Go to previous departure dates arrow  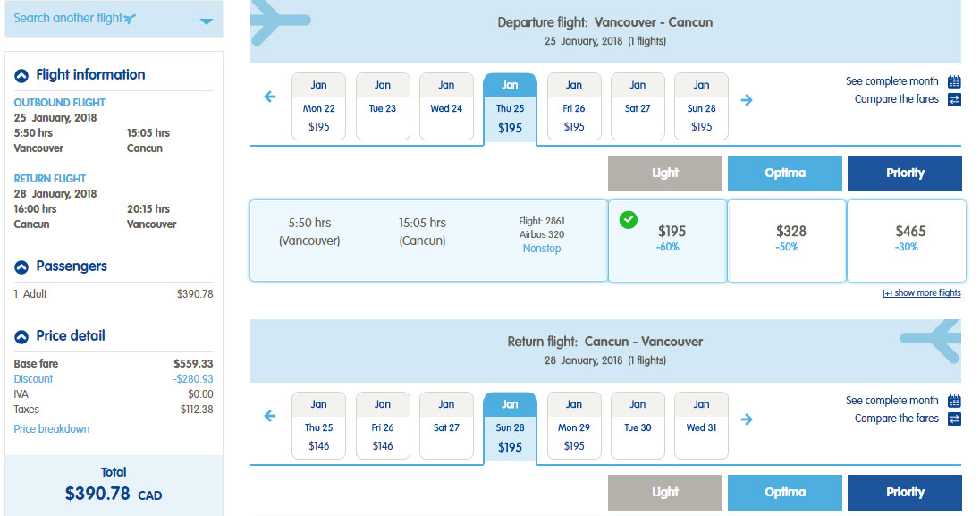(x=271, y=97)
